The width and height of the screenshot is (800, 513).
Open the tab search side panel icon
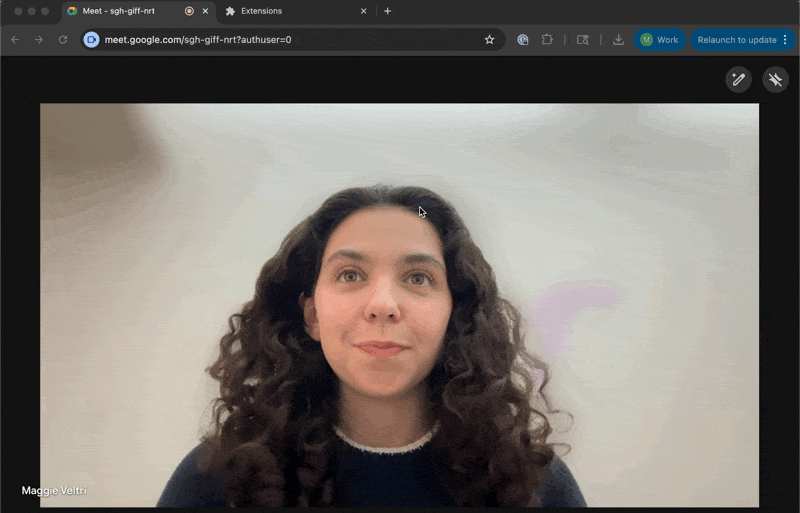[583, 40]
